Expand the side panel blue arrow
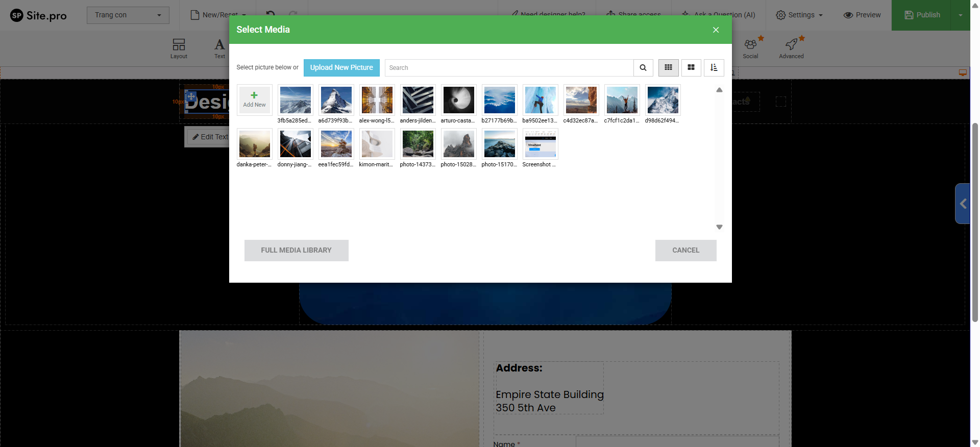This screenshot has height=447, width=980. tap(963, 204)
